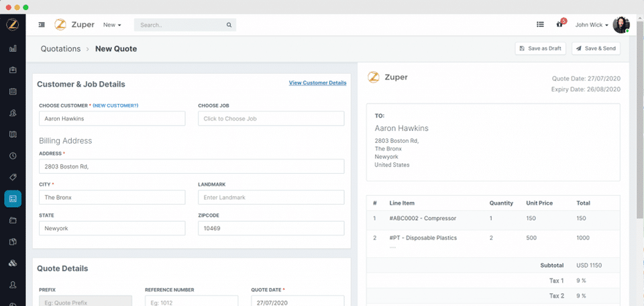Open the map sidebar icon
This screenshot has width=644, height=306.
click(x=13, y=134)
